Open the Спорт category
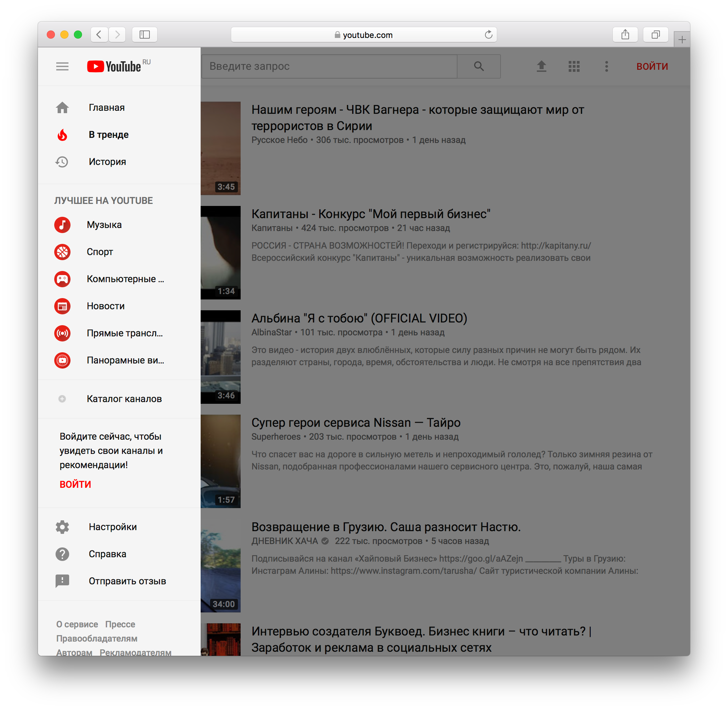This screenshot has height=710, width=728. tap(100, 252)
